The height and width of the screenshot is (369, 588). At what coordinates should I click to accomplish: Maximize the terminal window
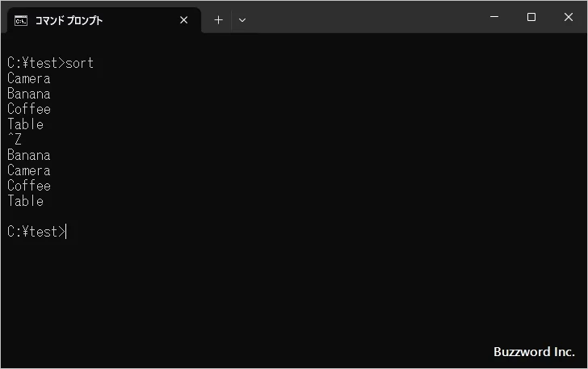[x=531, y=17]
